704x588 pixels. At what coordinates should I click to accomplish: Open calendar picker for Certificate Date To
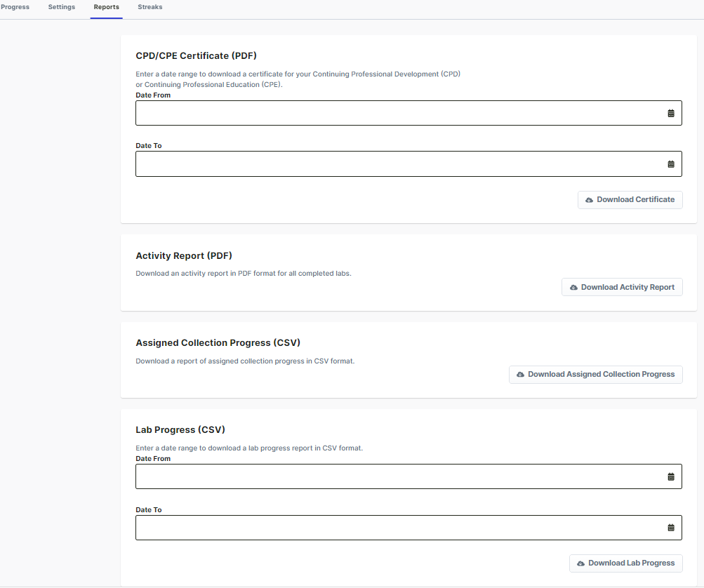point(670,164)
